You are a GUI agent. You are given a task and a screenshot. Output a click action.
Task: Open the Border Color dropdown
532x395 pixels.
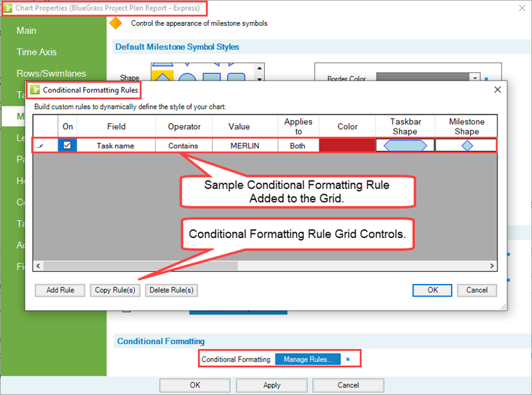point(475,78)
